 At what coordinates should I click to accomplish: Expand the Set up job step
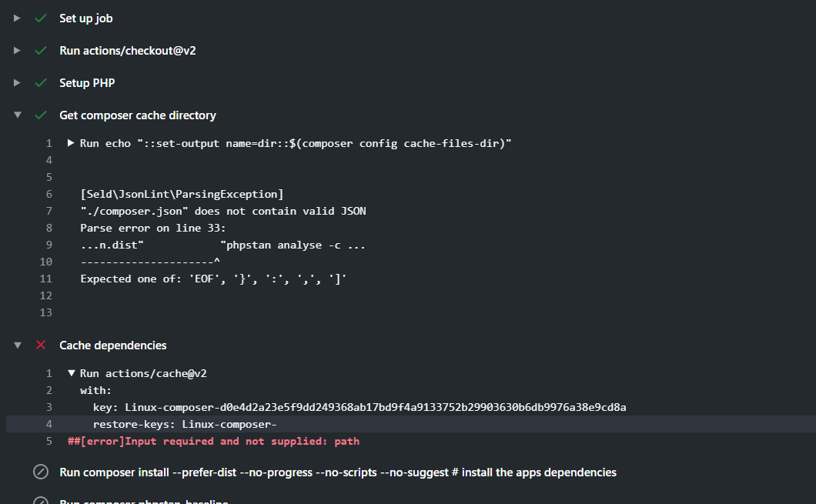point(17,18)
